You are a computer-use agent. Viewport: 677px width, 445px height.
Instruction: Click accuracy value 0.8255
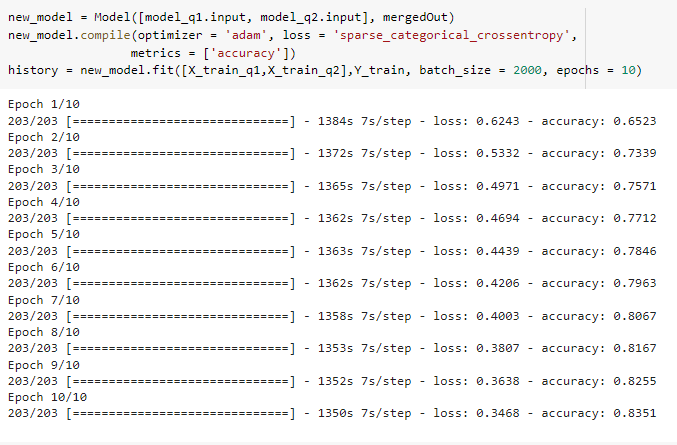point(635,382)
